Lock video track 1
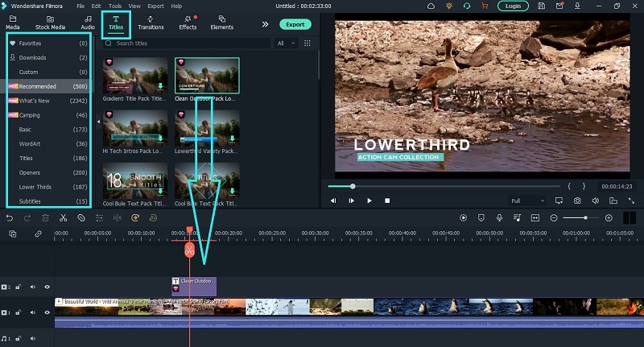The image size is (644, 347). coord(19,312)
